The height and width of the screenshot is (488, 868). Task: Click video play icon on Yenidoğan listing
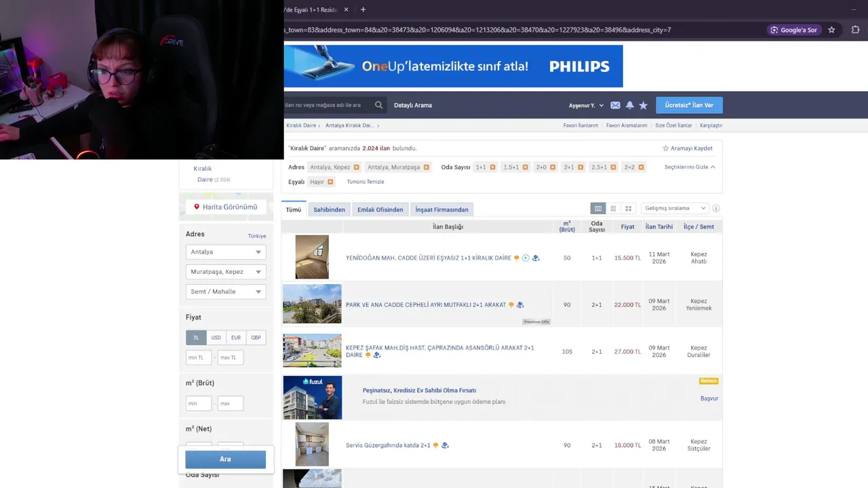pos(526,258)
